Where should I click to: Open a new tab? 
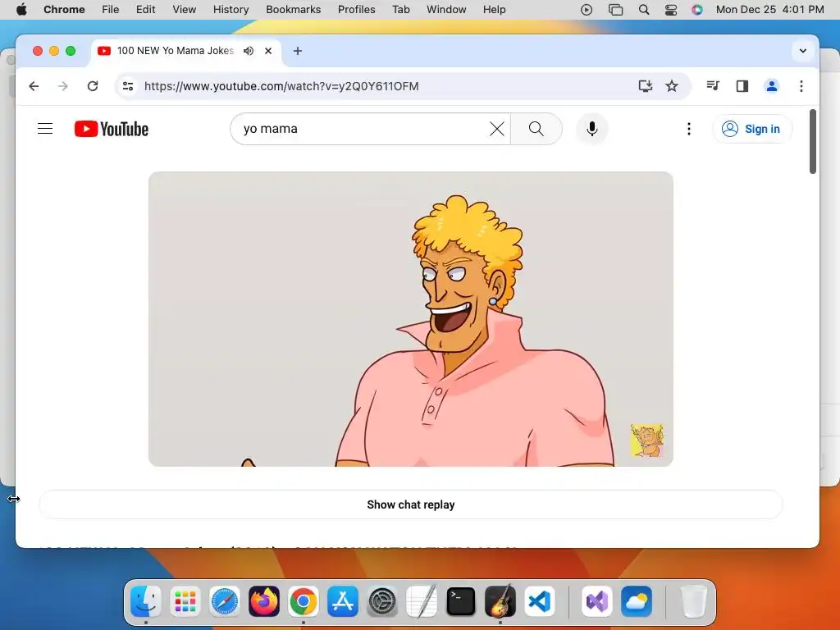coord(298,51)
